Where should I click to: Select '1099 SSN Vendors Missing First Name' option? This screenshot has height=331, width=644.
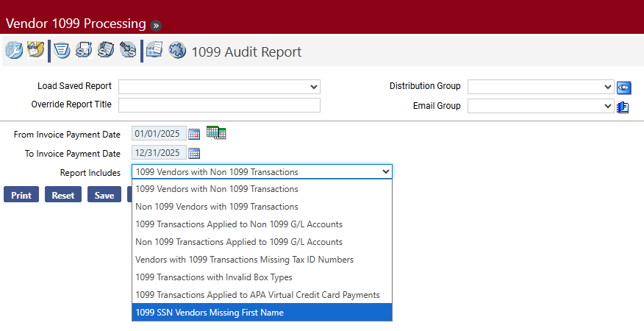(262, 313)
